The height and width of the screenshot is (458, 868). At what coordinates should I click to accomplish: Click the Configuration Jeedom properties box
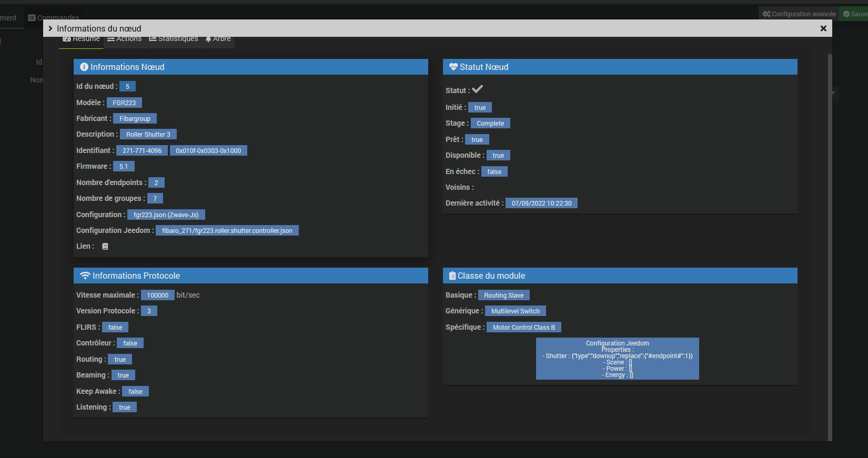pos(617,359)
